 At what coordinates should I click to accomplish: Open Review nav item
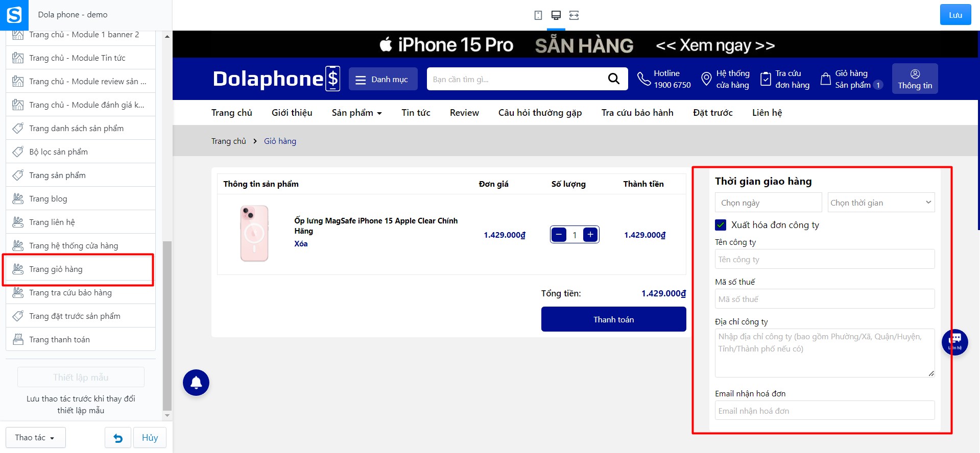click(x=464, y=113)
